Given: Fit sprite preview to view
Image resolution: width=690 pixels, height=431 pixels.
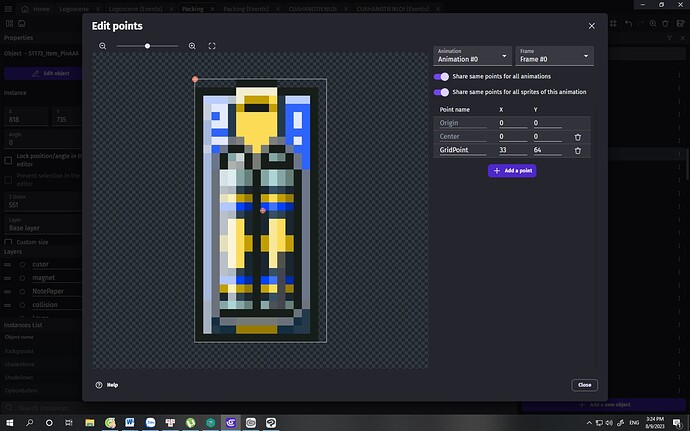Looking at the screenshot, I should pyautogui.click(x=212, y=46).
